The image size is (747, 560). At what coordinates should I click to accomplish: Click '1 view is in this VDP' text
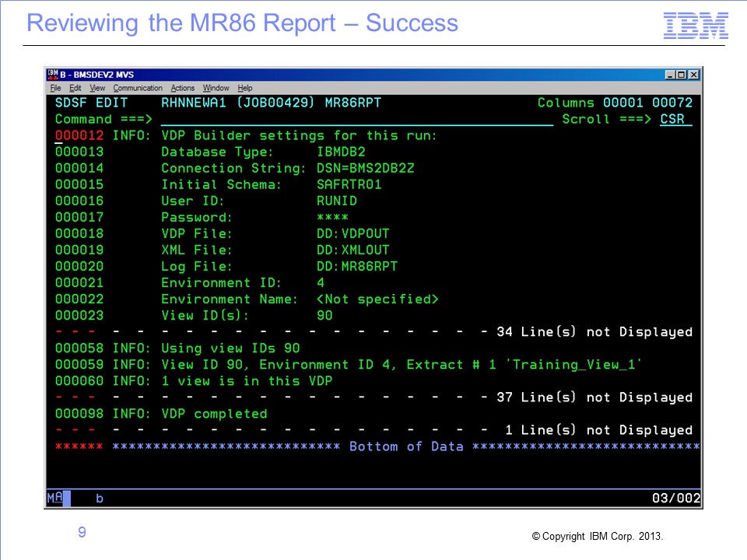click(247, 381)
